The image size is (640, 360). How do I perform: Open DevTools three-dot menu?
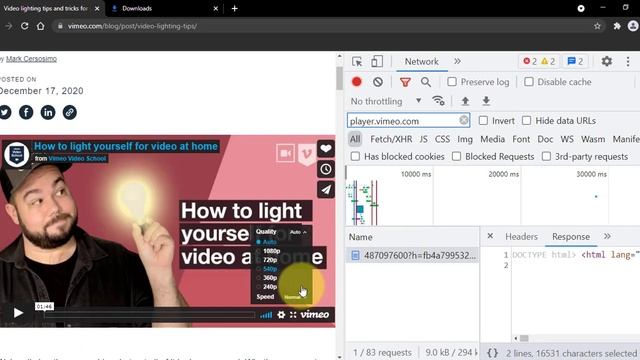[x=628, y=62]
